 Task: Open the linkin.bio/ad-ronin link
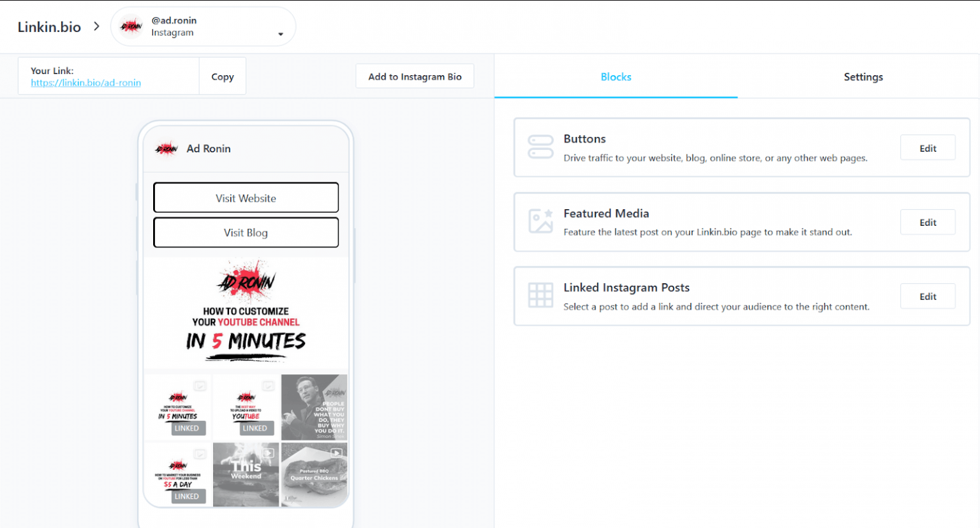(85, 83)
